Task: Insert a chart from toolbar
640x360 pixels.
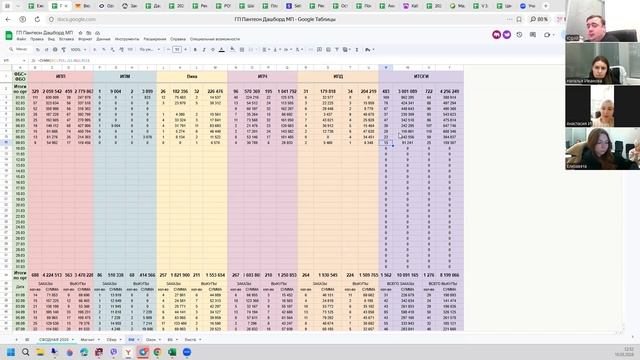Action: click(328, 49)
